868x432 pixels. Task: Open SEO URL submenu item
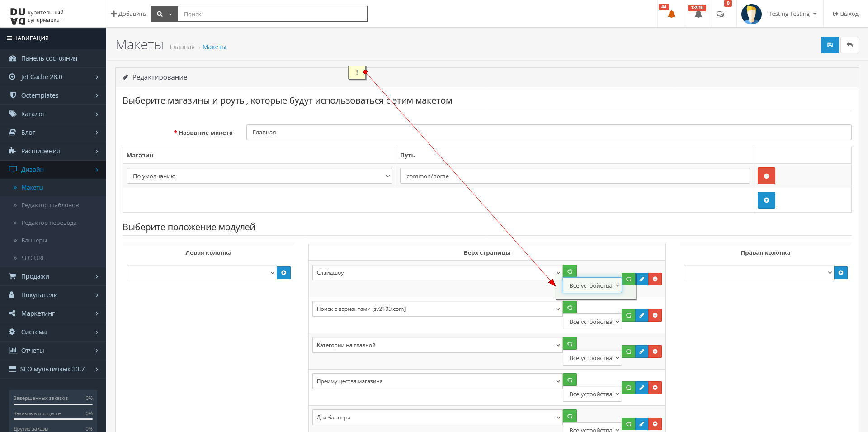tap(33, 258)
